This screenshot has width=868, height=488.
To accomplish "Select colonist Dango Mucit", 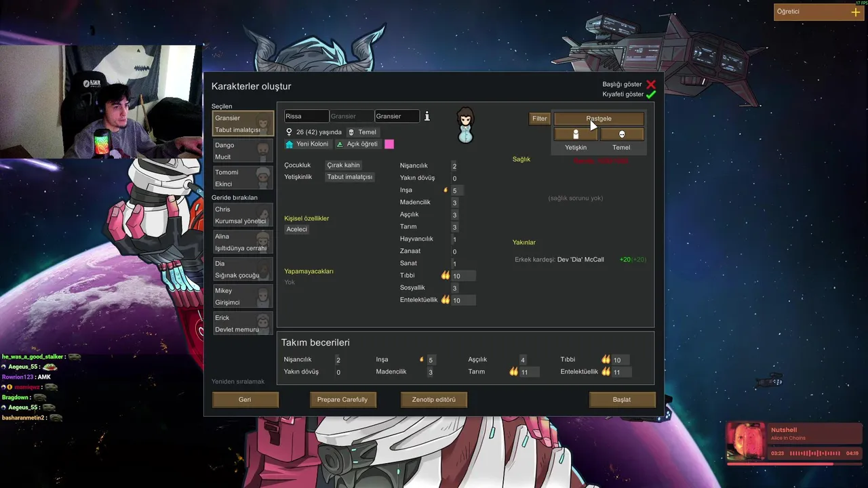I will [x=243, y=150].
